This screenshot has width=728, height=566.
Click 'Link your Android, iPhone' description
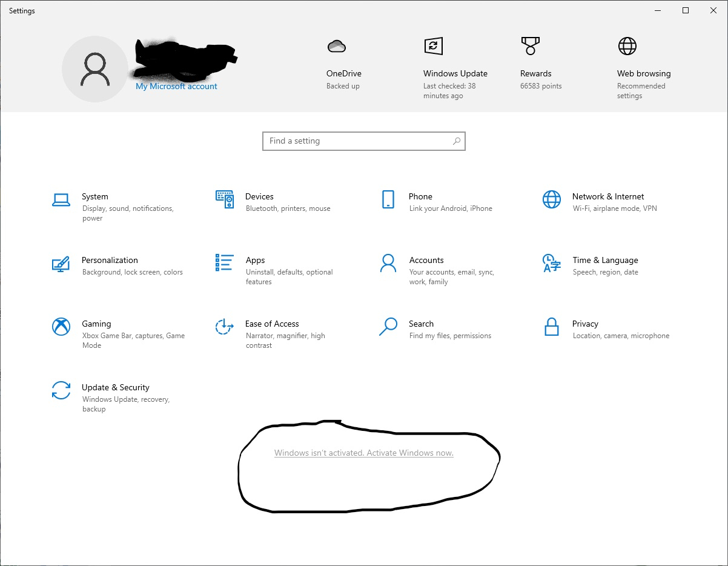(451, 208)
